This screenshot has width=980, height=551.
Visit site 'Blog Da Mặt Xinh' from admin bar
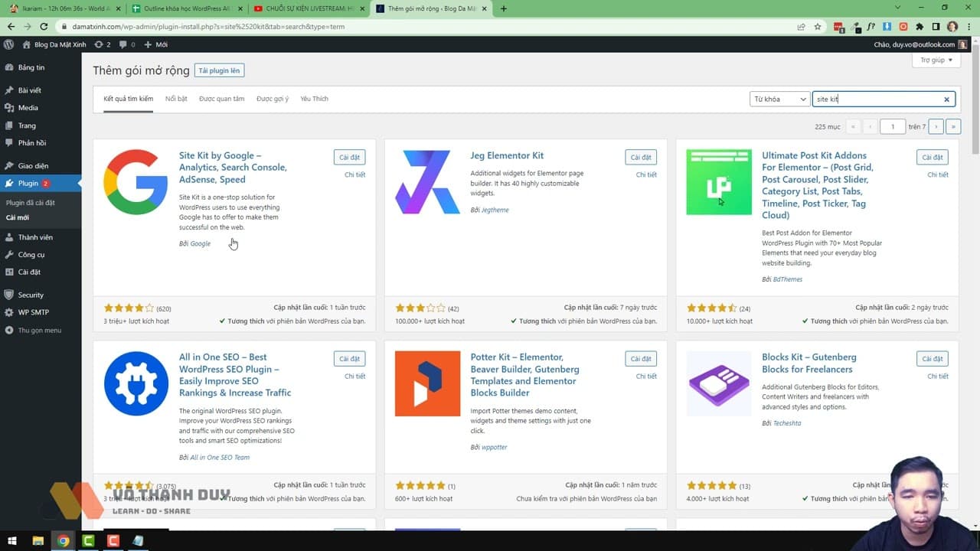click(54, 44)
